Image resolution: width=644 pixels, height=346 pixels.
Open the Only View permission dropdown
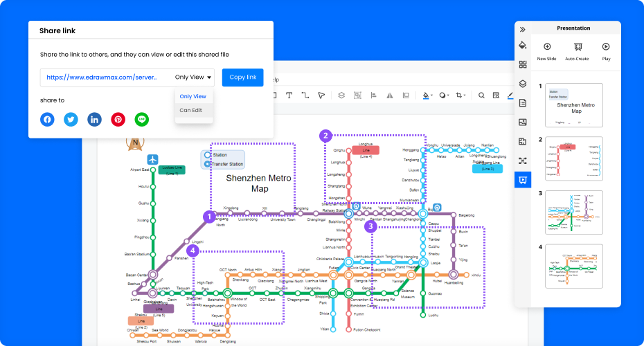click(194, 78)
